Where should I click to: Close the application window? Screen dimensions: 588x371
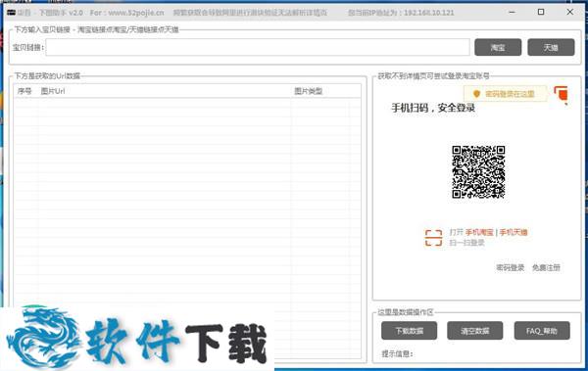570,12
